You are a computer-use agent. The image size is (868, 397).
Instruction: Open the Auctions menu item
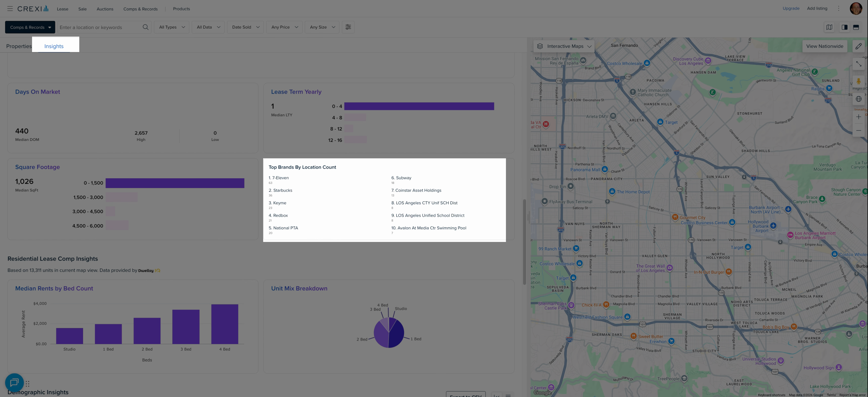[x=105, y=9]
